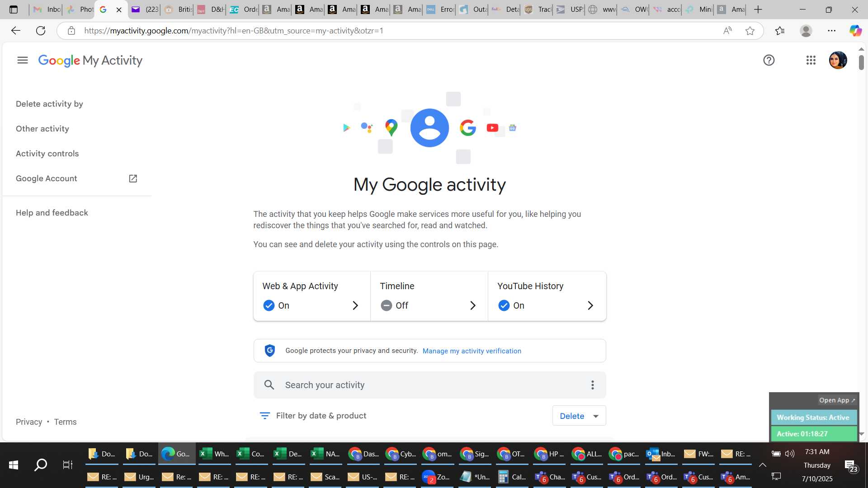Expand the Delete dropdown button

click(579, 416)
